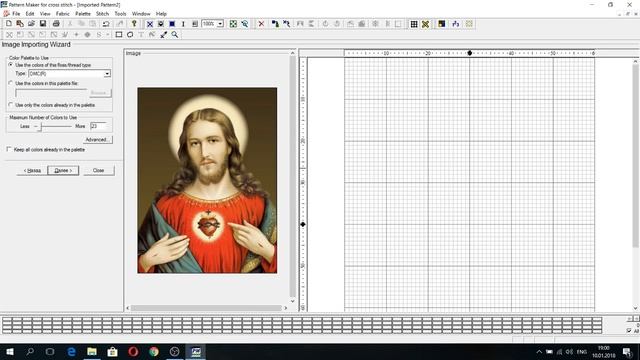Open the 100% zoom level dropdown
640x360 pixels.
[220, 24]
